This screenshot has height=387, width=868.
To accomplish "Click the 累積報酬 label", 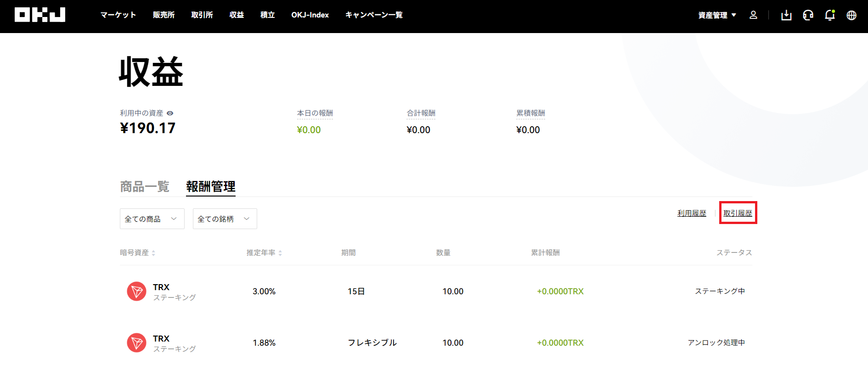I will pyautogui.click(x=531, y=113).
